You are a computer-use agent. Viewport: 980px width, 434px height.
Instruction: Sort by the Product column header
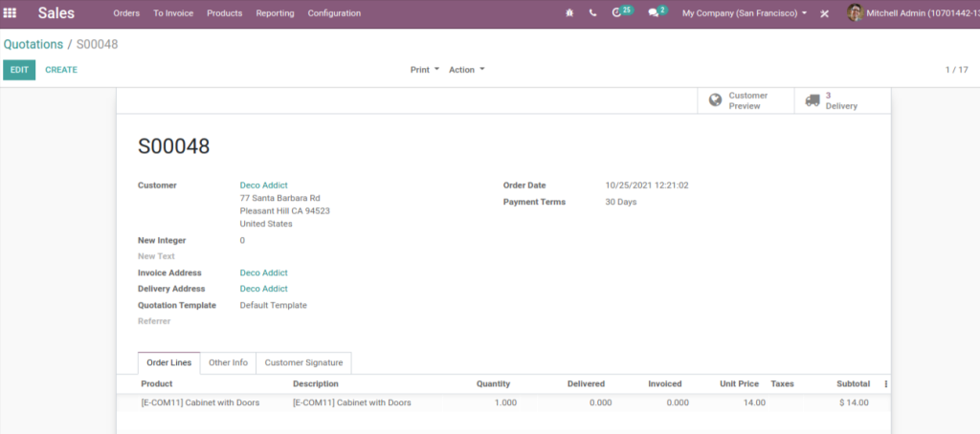[x=157, y=384]
